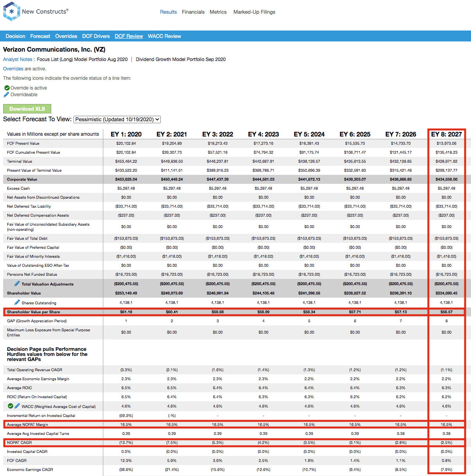Click the 'Total Valuation Adjustments' label
This screenshot has height=476, width=471.
tap(48, 284)
